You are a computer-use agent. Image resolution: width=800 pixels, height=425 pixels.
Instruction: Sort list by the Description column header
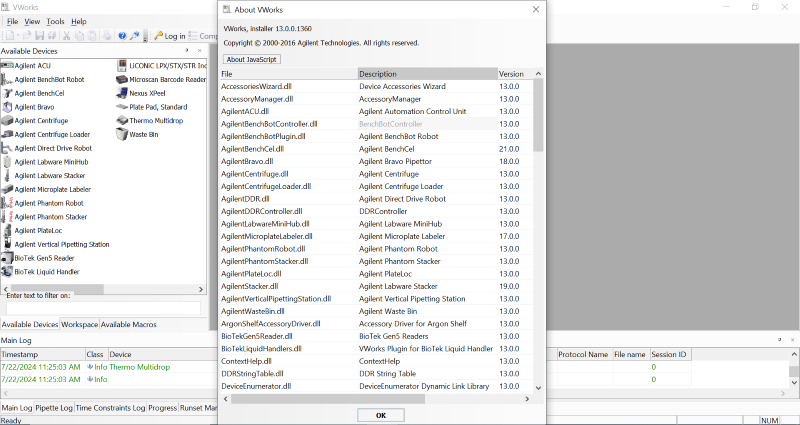pos(428,74)
